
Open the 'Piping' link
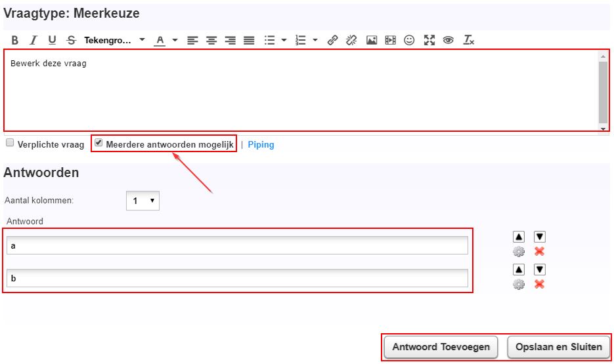point(261,144)
